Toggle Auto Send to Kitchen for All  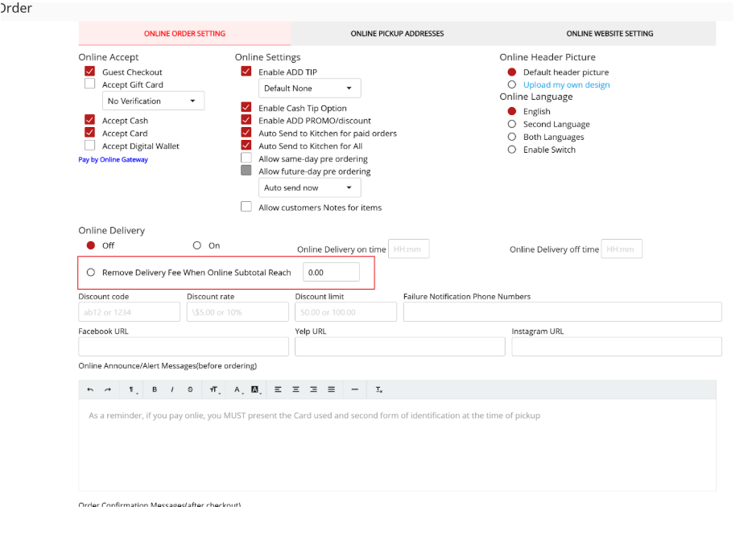(x=246, y=146)
